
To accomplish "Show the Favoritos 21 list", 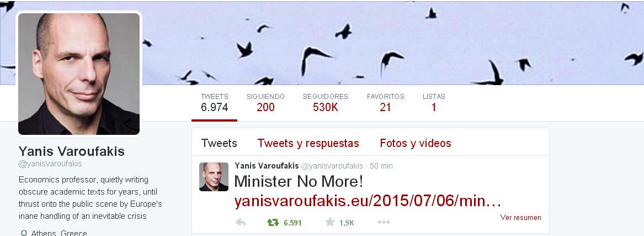I will pyautogui.click(x=385, y=103).
